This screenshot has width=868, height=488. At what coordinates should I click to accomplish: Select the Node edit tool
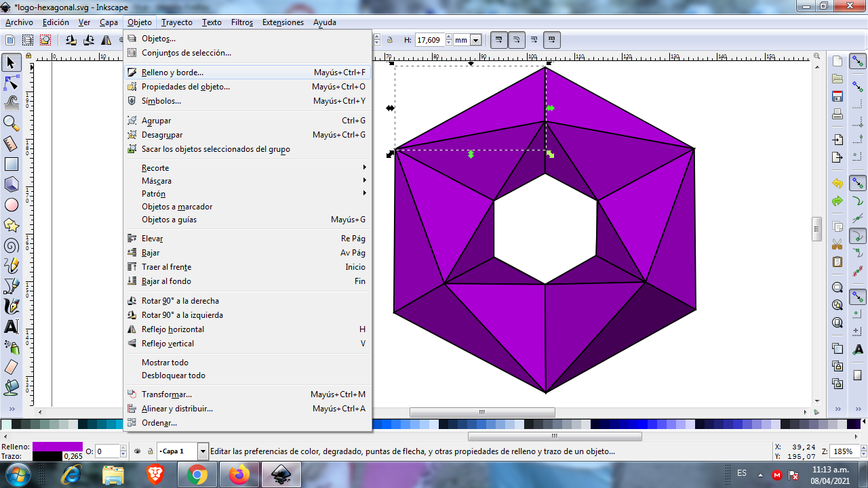pyautogui.click(x=11, y=83)
